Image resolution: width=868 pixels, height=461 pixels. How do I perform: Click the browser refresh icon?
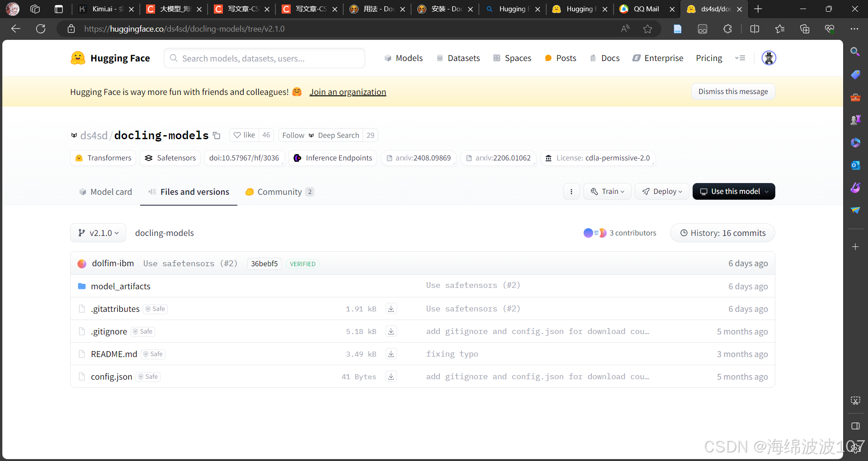pyautogui.click(x=41, y=29)
